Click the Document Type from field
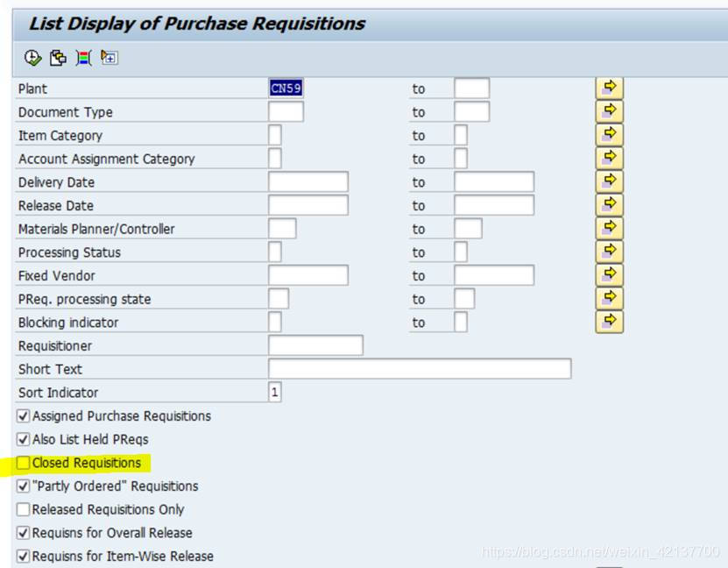728x568 pixels. tap(286, 112)
